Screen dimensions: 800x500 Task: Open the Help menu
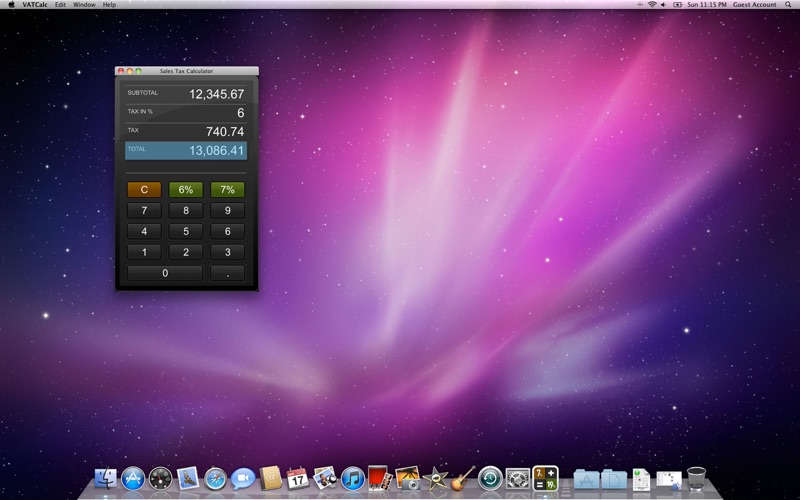pos(109,5)
